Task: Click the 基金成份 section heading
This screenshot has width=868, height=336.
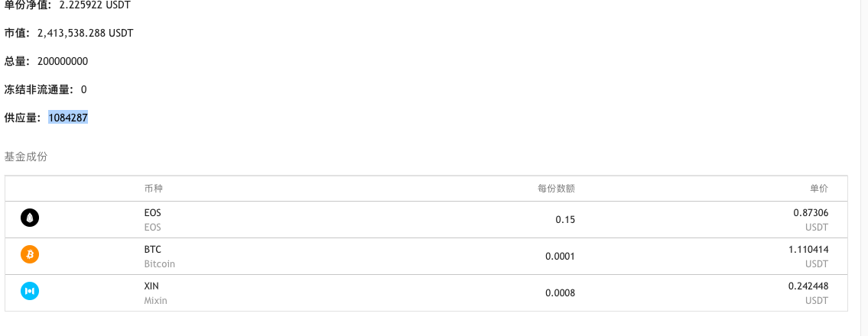Action: click(26, 157)
